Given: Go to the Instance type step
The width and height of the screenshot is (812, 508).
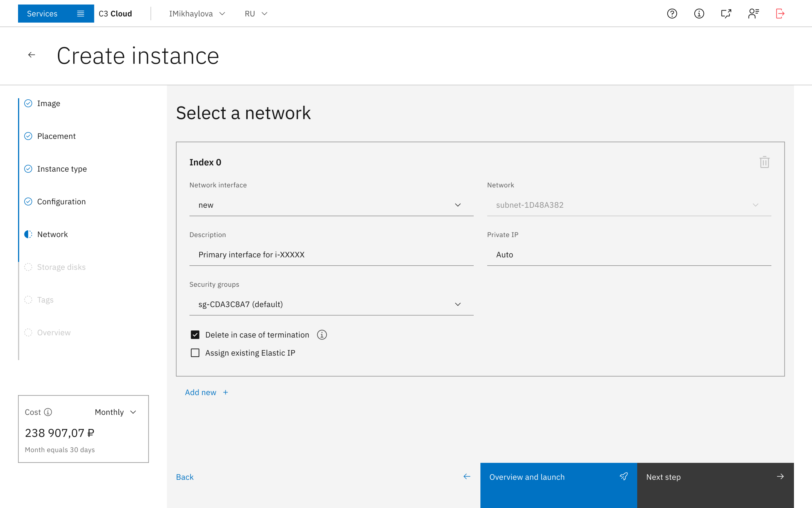Looking at the screenshot, I should 62,169.
